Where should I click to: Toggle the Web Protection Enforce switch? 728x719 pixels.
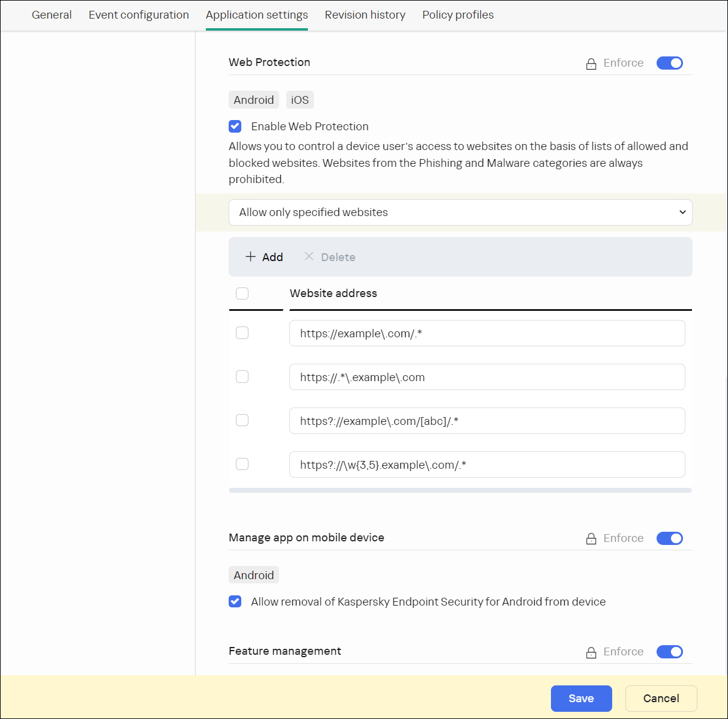coord(669,62)
